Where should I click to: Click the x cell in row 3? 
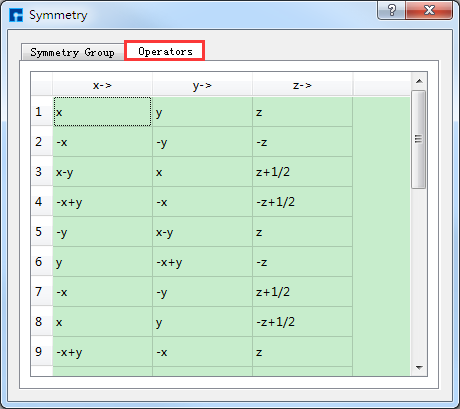pos(202,171)
